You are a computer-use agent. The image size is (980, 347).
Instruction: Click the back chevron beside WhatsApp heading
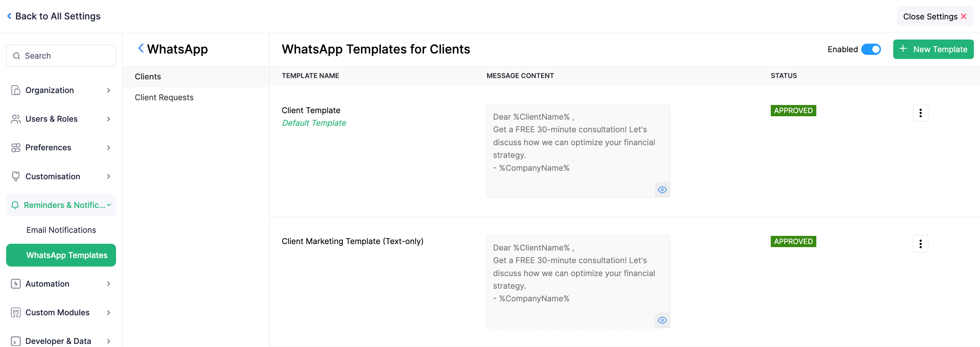point(141,48)
